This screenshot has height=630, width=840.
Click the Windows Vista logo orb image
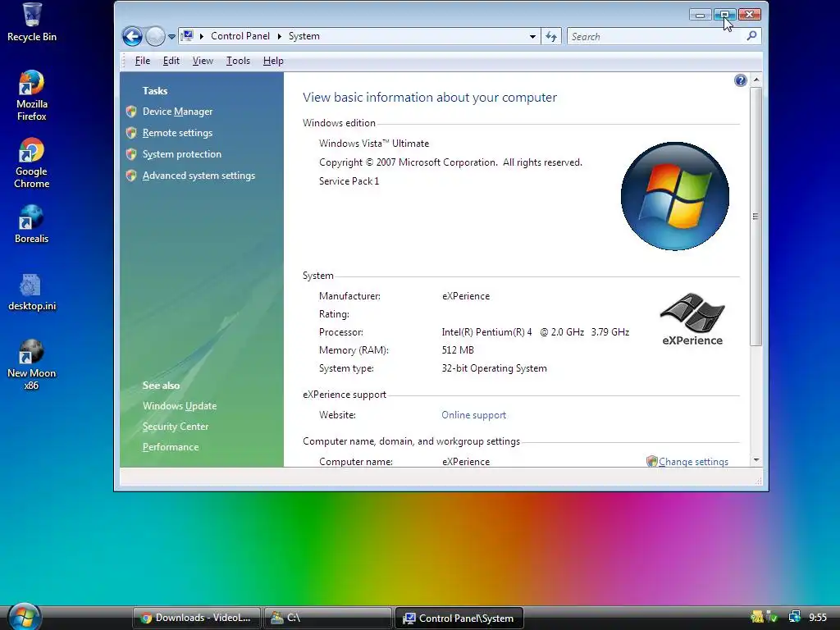point(675,196)
